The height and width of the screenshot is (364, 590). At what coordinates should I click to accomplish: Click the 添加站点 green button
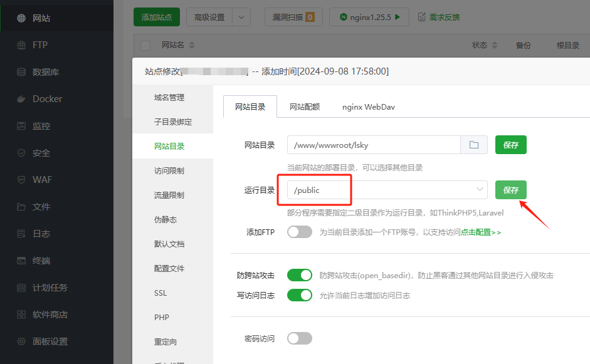tap(157, 18)
